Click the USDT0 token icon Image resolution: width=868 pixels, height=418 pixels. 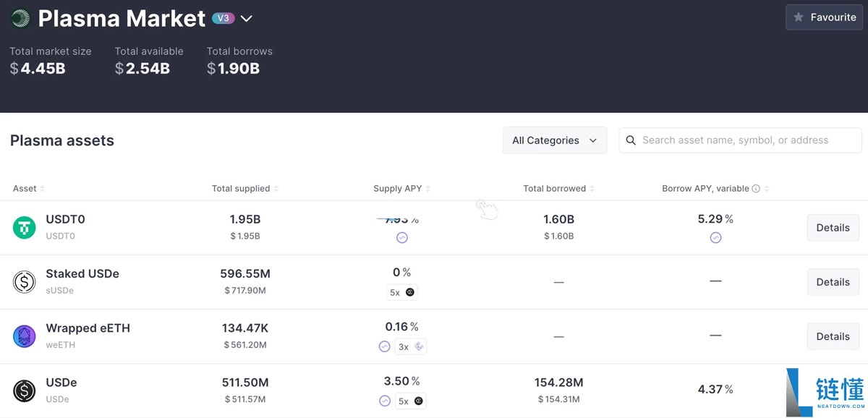(x=25, y=228)
